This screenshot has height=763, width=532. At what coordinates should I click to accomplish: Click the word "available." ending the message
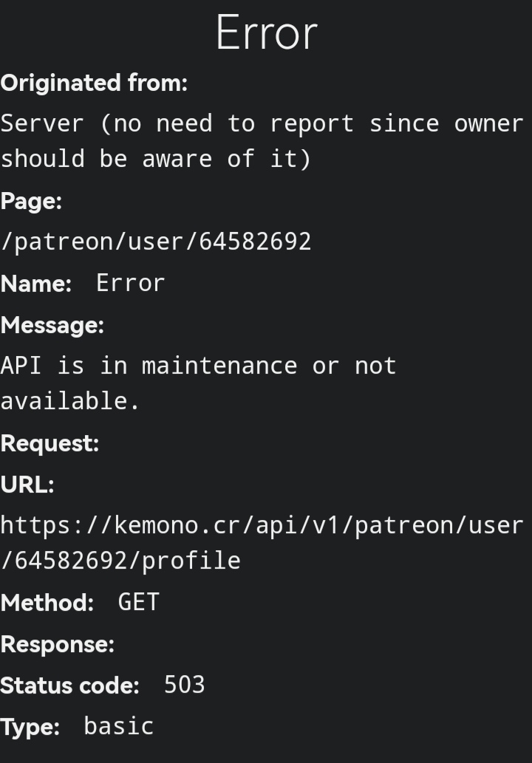[x=70, y=401]
